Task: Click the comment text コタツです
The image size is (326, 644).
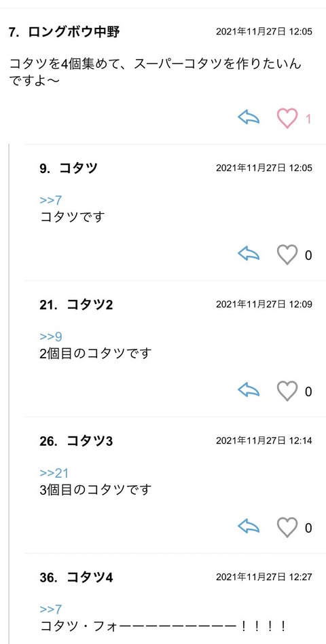Action: tap(73, 216)
